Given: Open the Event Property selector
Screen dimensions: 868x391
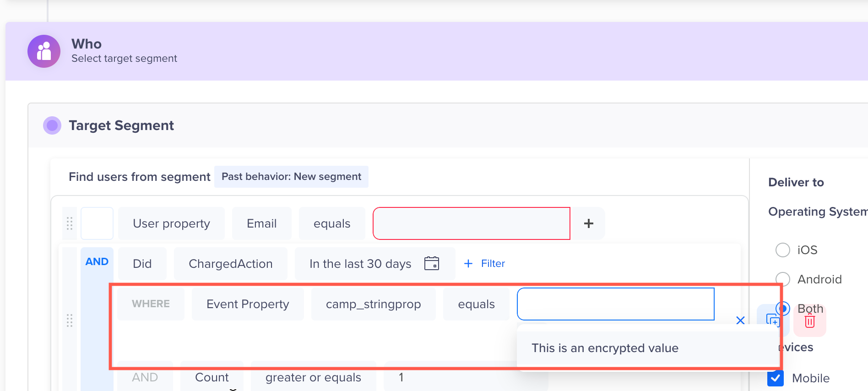Looking at the screenshot, I should pyautogui.click(x=247, y=304).
